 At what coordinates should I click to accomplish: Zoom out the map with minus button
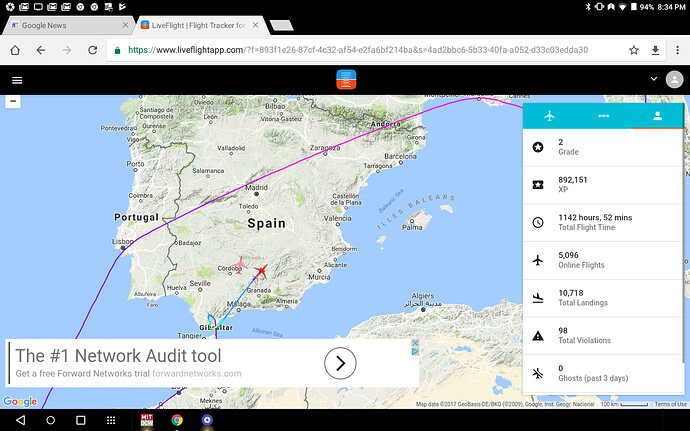tap(13, 101)
